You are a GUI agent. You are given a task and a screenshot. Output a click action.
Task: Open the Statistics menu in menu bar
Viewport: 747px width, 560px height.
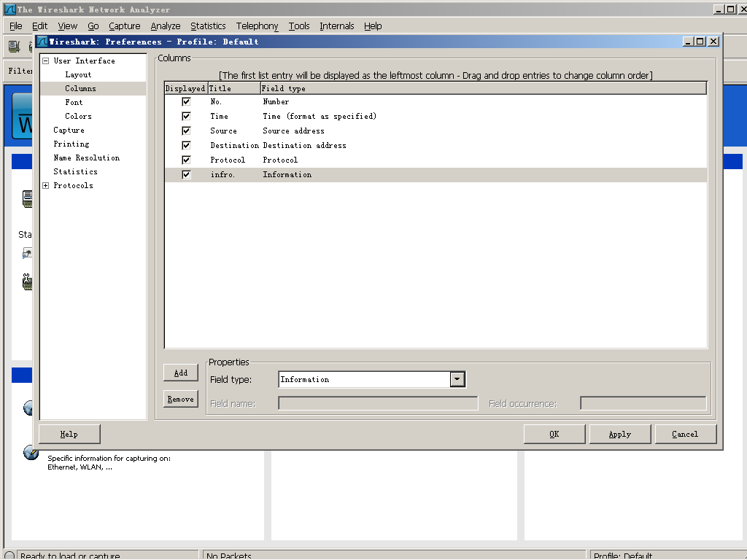tap(208, 26)
